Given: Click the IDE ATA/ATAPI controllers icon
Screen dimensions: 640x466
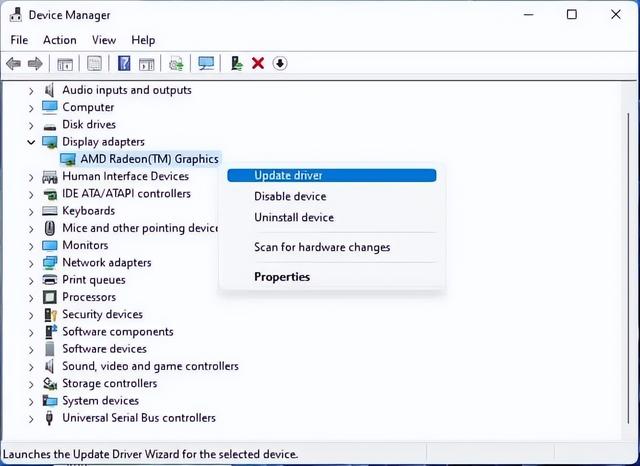Looking at the screenshot, I should tap(50, 194).
